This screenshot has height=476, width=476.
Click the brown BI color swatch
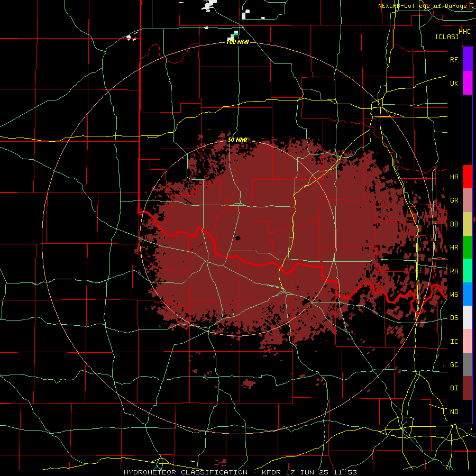tap(467, 388)
